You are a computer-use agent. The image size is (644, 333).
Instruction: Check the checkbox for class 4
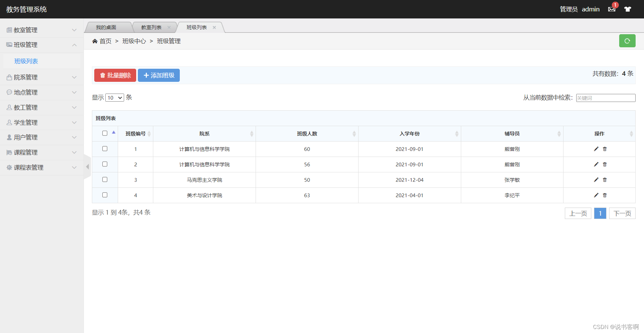(105, 195)
